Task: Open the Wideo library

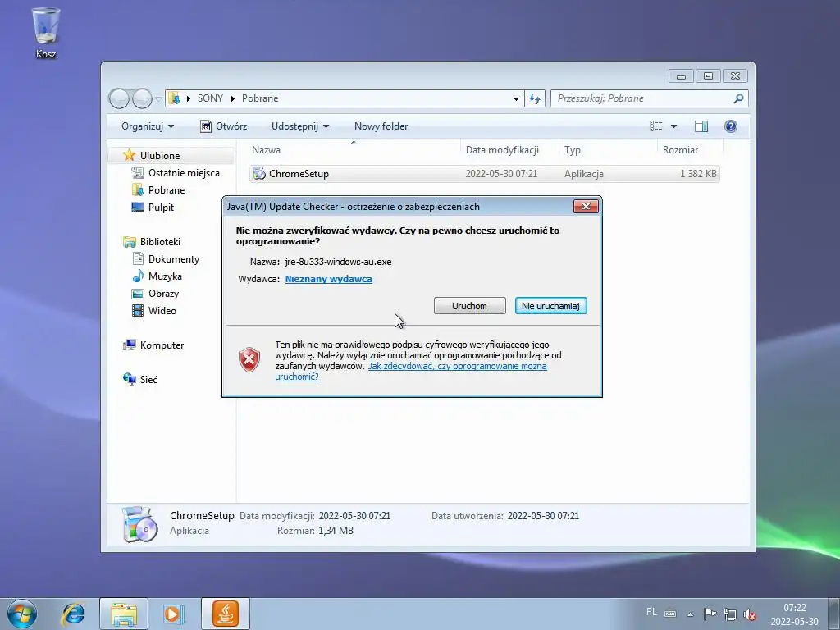Action: click(x=162, y=311)
